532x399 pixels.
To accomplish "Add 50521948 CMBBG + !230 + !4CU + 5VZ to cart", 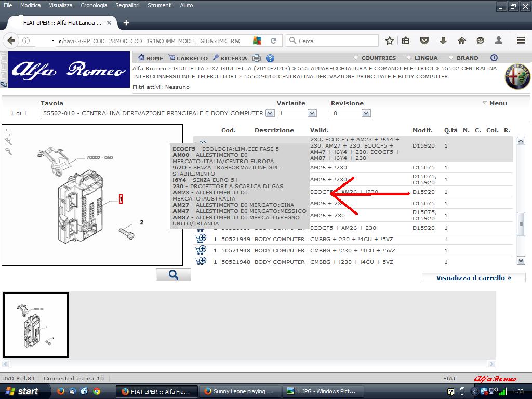I will [201, 262].
